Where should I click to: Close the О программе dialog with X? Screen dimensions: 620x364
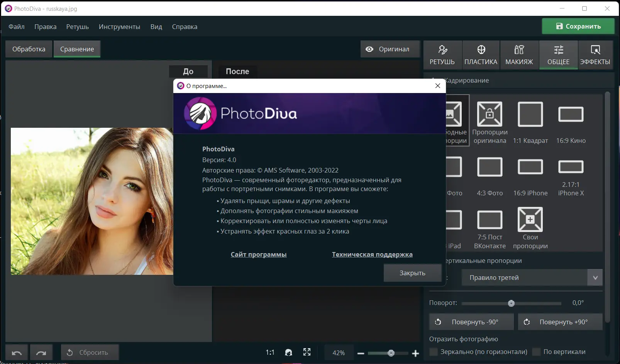coord(438,86)
